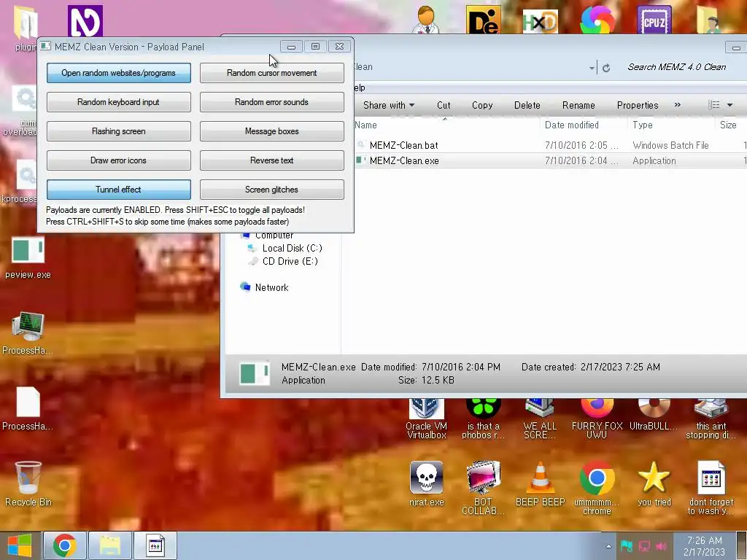
Task: Toggle the Random keyboard input payload
Action: click(119, 102)
